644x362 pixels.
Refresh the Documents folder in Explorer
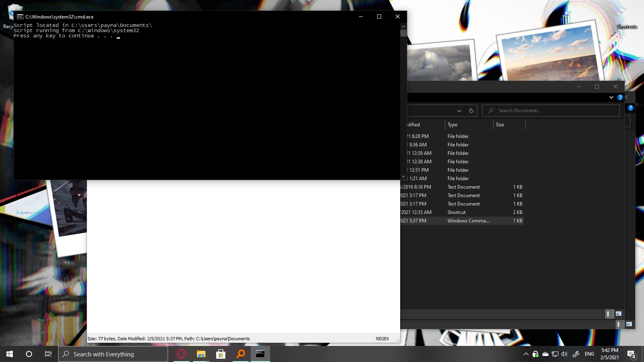(471, 110)
